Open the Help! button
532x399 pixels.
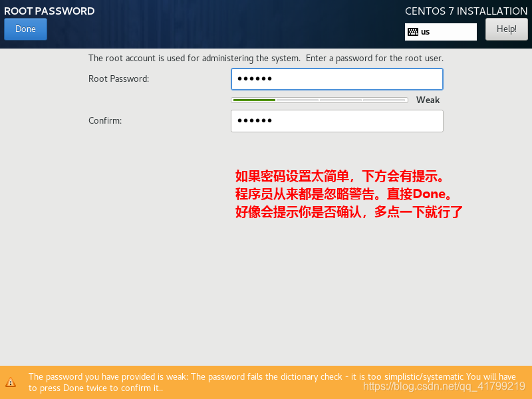(x=507, y=29)
